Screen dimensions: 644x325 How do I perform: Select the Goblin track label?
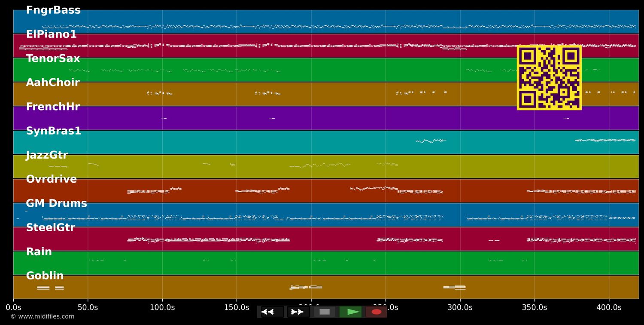45,276
